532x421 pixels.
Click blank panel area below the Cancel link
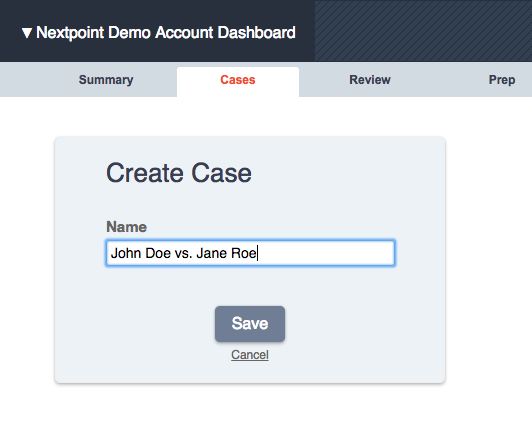coord(250,372)
